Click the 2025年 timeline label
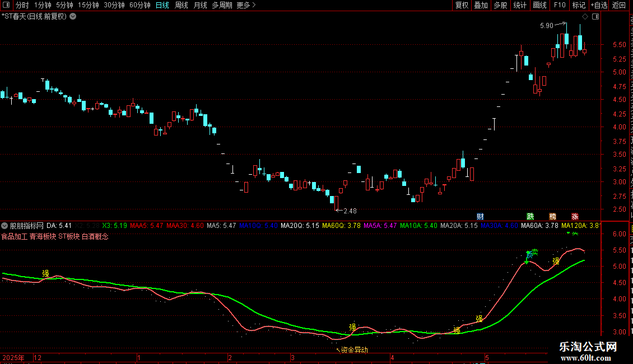Screen dimensions: 633x364 13,357
